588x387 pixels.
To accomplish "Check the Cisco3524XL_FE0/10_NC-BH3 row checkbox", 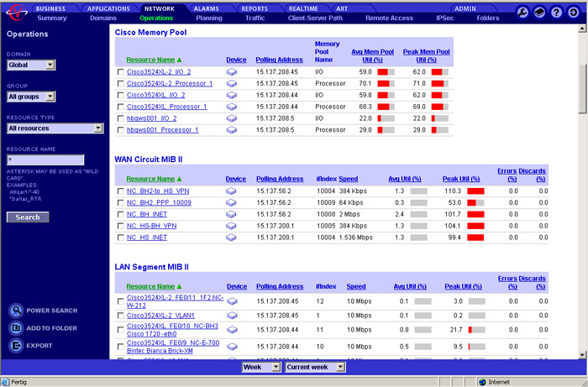I will coord(120,330).
